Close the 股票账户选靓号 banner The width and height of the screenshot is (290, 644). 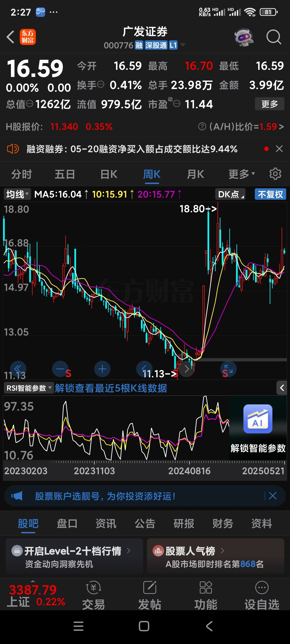272,496
